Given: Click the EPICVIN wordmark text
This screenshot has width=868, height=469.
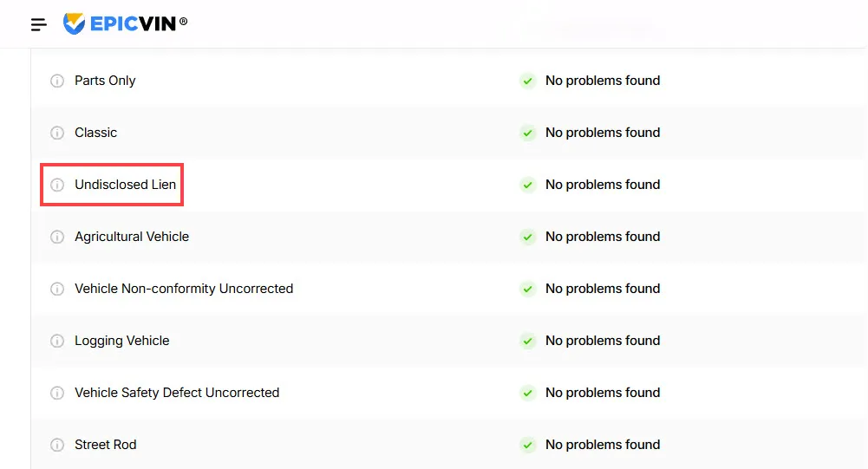Looking at the screenshot, I should [x=133, y=23].
